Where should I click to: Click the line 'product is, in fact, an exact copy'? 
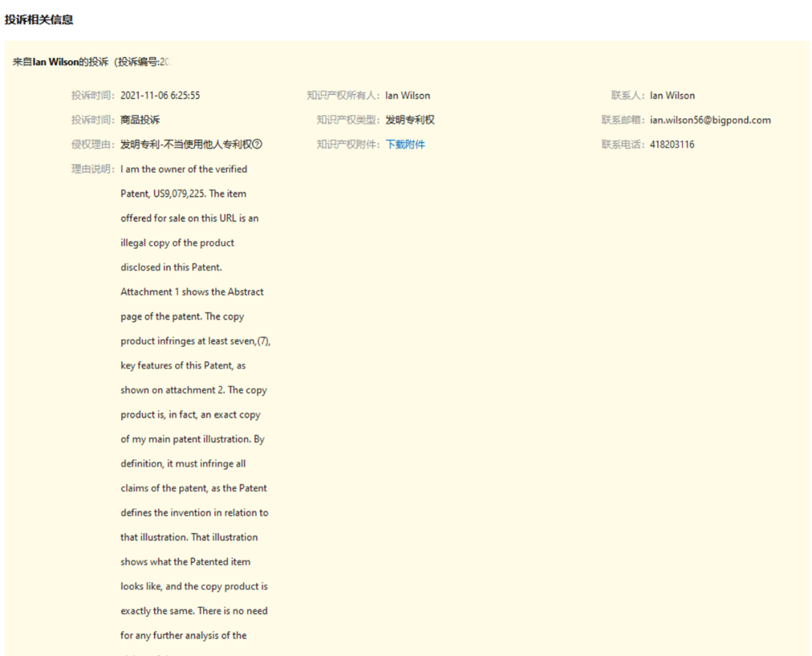(190, 415)
